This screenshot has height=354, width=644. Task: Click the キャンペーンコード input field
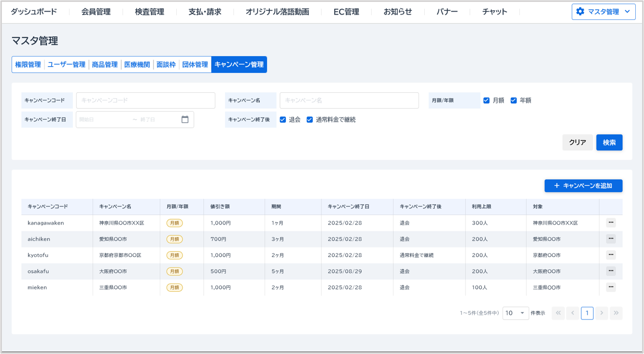point(145,100)
